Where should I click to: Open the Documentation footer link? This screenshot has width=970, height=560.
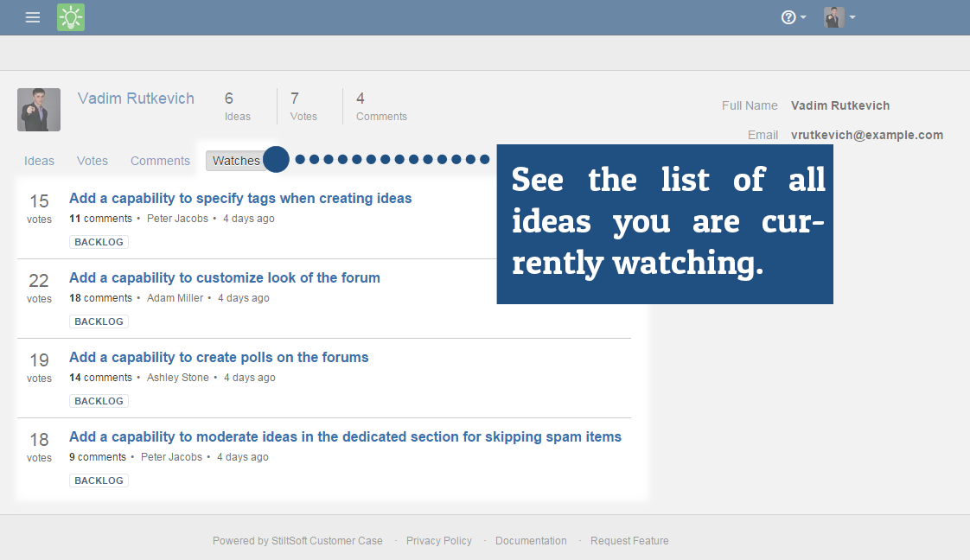(531, 541)
